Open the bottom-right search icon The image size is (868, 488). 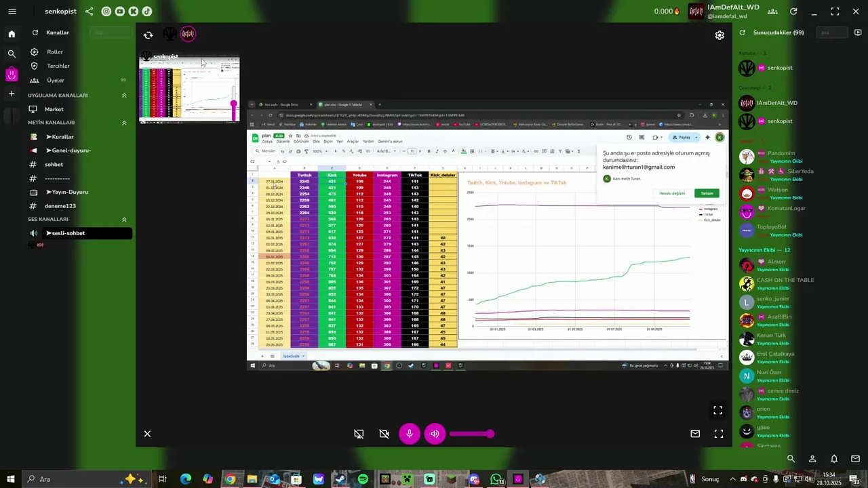pyautogui.click(x=791, y=459)
